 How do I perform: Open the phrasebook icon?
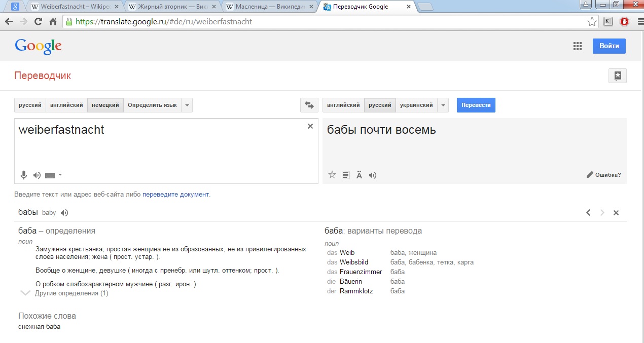[x=618, y=76]
